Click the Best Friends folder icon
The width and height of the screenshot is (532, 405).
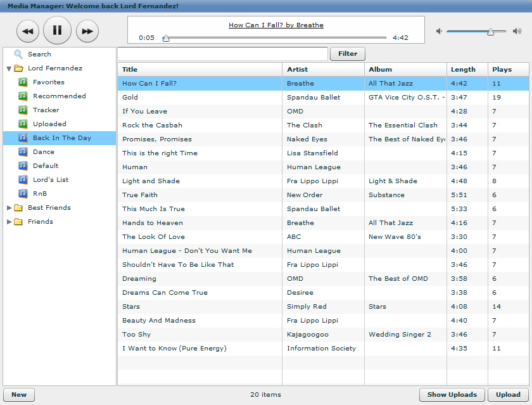point(18,208)
